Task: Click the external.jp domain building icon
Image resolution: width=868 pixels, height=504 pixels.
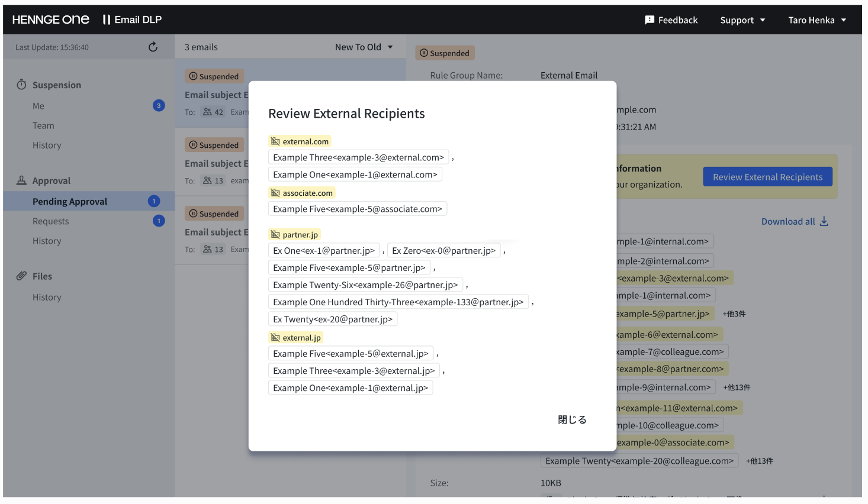Action: [x=275, y=338]
